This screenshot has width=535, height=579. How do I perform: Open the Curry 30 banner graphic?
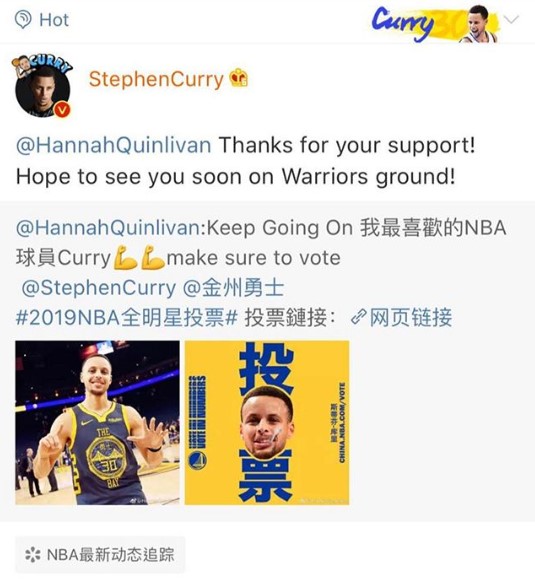coord(436,23)
